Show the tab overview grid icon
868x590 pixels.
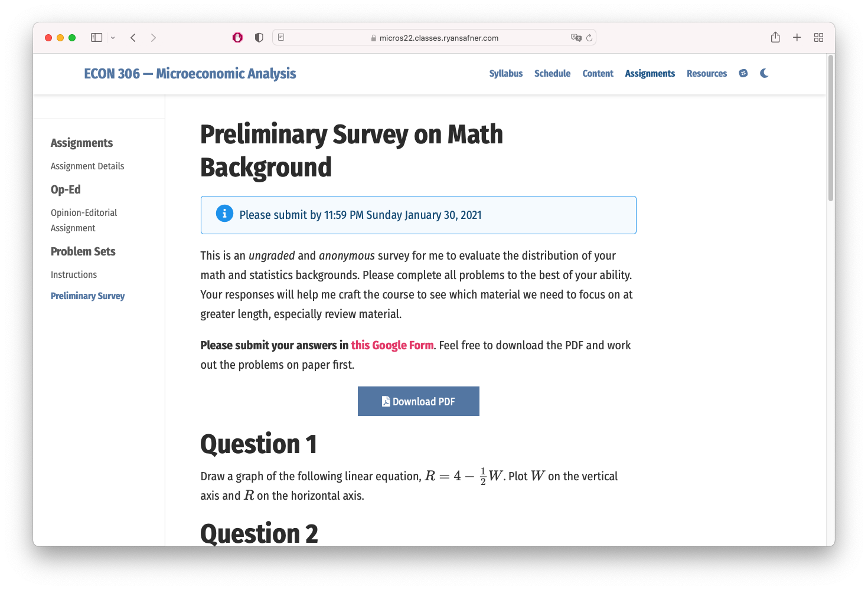pos(818,38)
